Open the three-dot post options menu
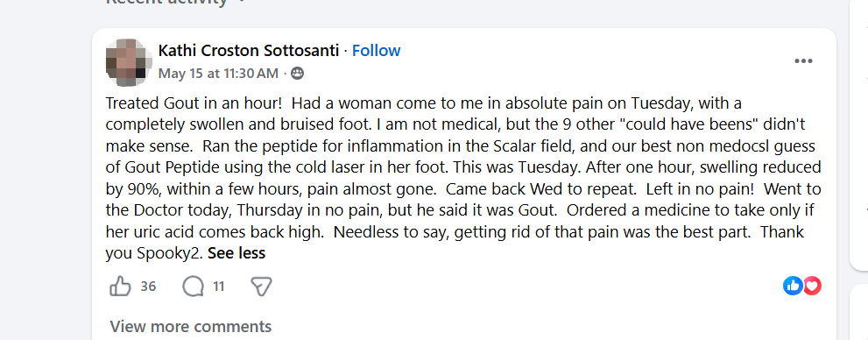Image resolution: width=868 pixels, height=340 pixels. click(x=803, y=61)
